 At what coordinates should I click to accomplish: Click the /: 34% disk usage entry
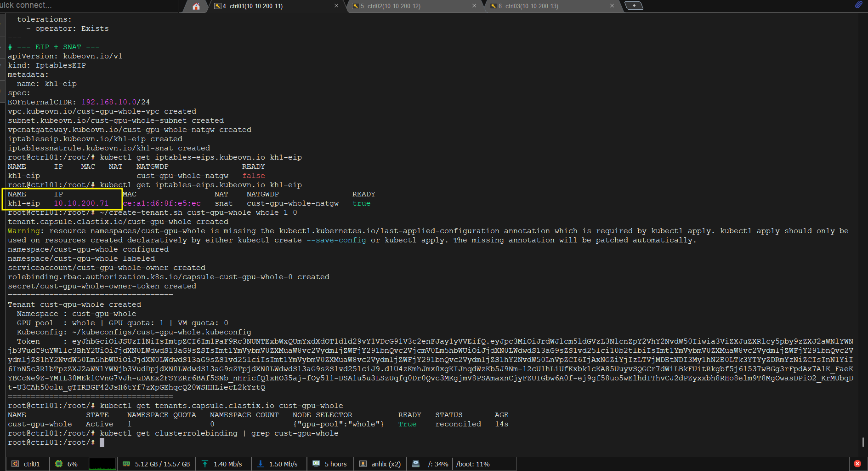click(438, 464)
